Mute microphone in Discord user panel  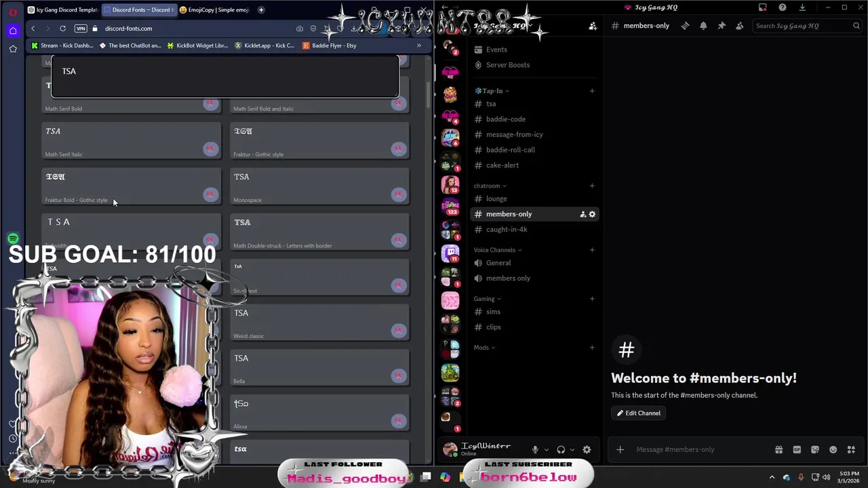[x=535, y=449]
